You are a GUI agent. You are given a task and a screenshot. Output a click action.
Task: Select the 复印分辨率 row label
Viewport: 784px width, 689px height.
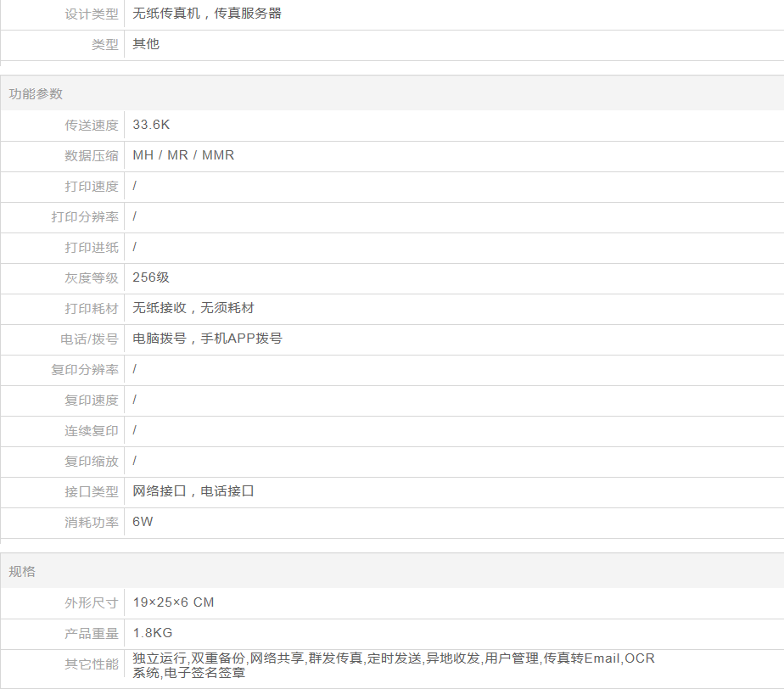[x=85, y=370]
